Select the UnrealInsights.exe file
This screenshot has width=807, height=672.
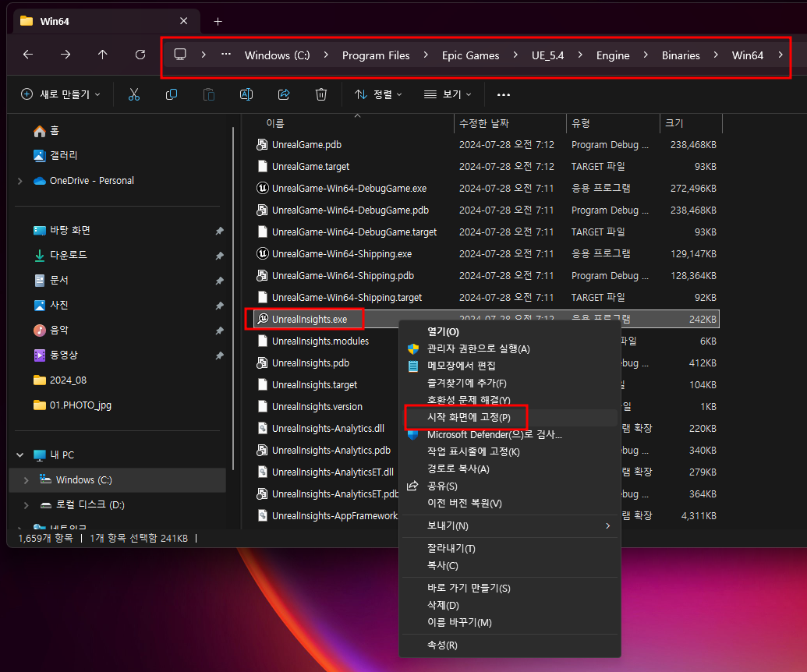pos(310,320)
